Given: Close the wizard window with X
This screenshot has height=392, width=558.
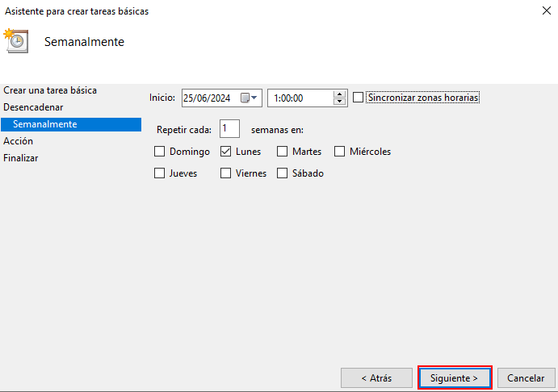Looking at the screenshot, I should click(537, 11).
